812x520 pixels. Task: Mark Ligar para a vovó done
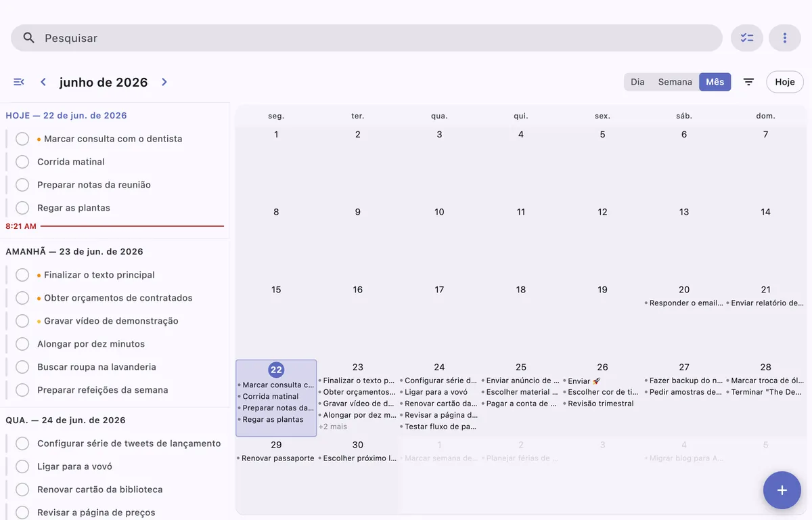point(22,467)
